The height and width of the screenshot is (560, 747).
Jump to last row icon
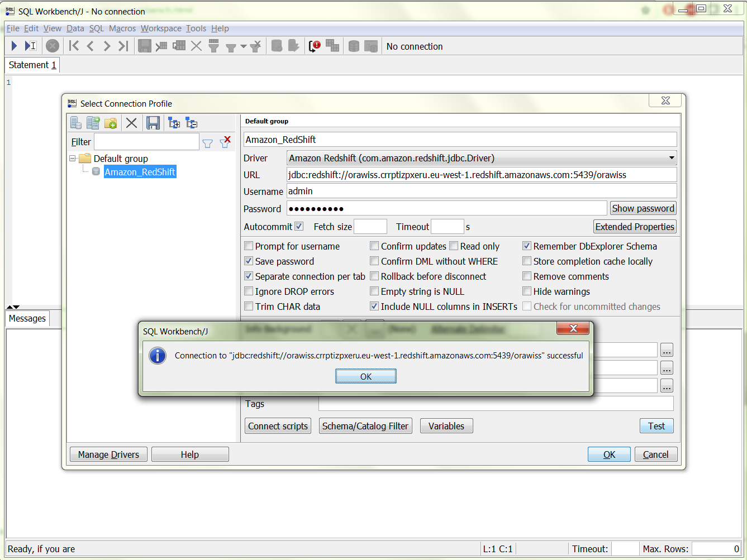click(x=123, y=46)
